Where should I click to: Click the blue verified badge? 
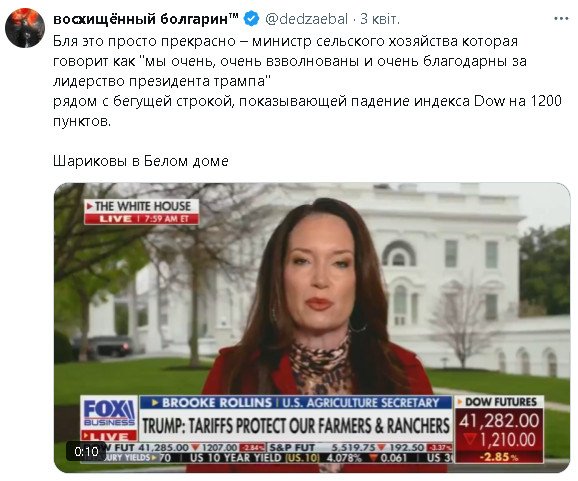click(251, 19)
